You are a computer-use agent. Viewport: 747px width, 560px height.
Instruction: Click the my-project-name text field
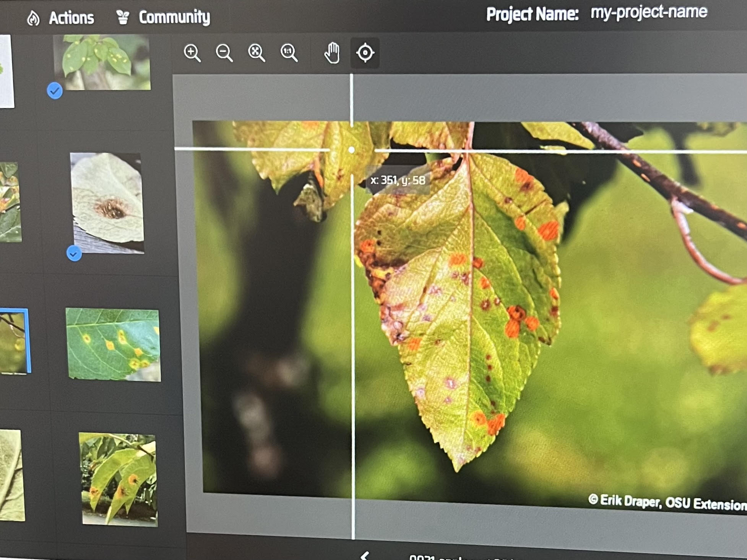click(648, 12)
